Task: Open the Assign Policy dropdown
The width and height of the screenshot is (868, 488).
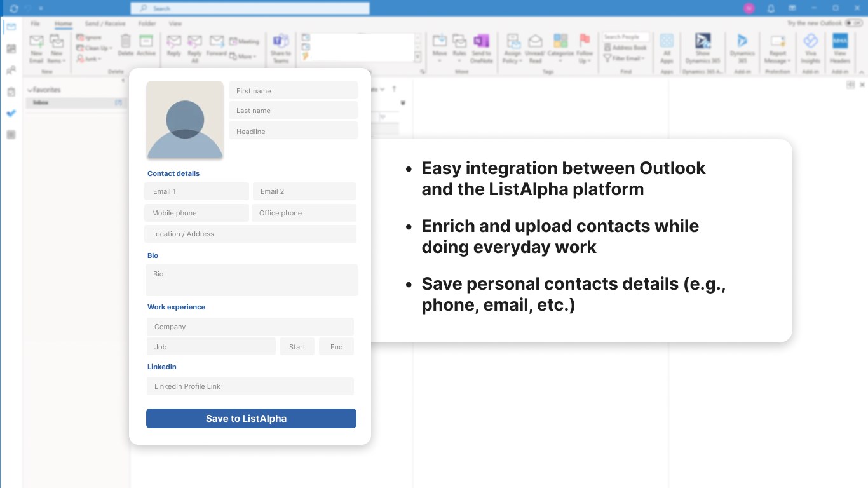Action: click(x=512, y=48)
